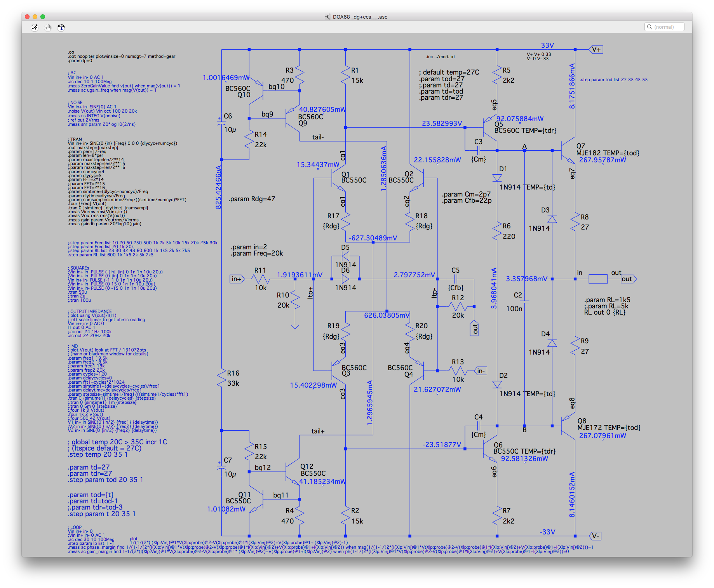The width and height of the screenshot is (714, 588).
Task: Click the Run simulation running-man icon
Action: pos(35,27)
